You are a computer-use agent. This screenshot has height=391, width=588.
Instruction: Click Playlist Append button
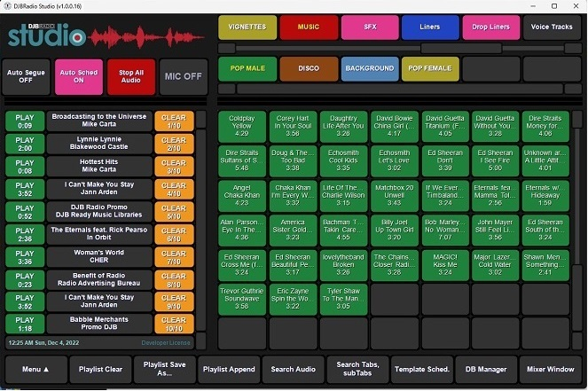coord(229,369)
